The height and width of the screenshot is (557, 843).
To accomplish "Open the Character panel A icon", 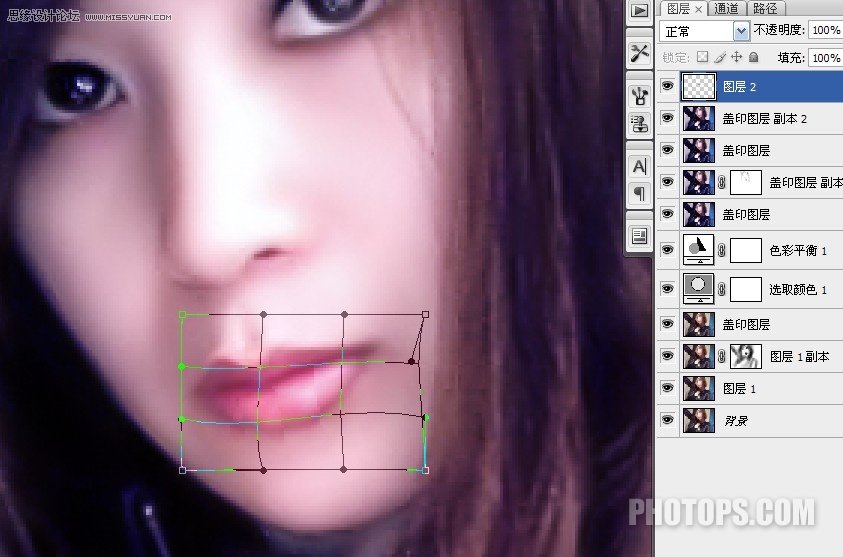I will (639, 167).
